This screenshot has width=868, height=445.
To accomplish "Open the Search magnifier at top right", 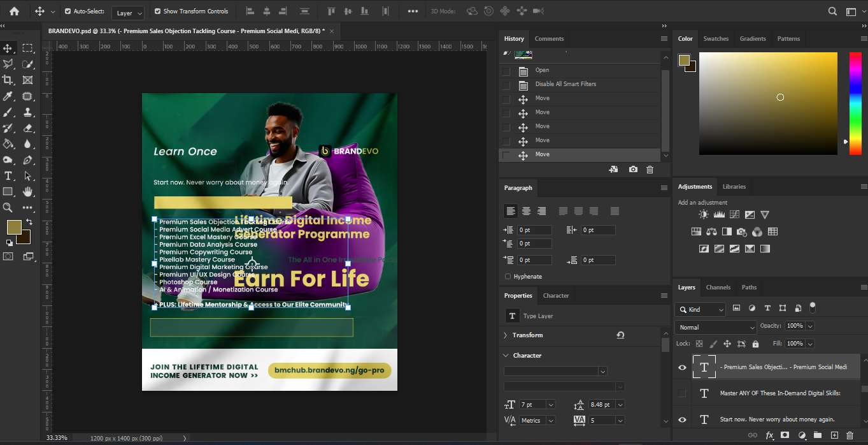I will pos(832,11).
